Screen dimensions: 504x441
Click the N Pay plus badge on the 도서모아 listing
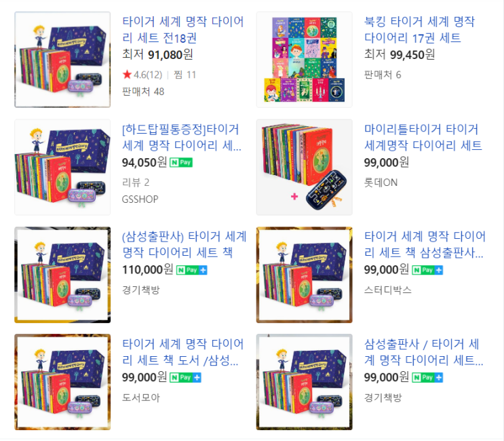(x=185, y=377)
